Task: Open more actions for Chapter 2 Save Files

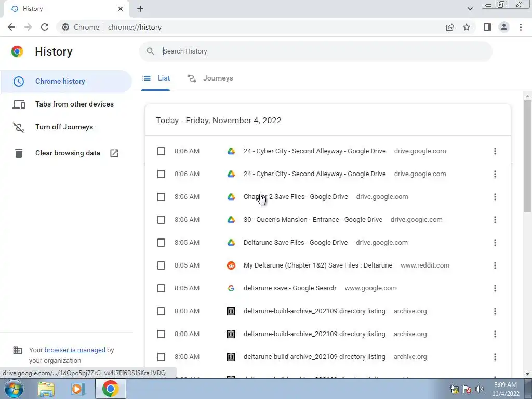Action: 495,197
